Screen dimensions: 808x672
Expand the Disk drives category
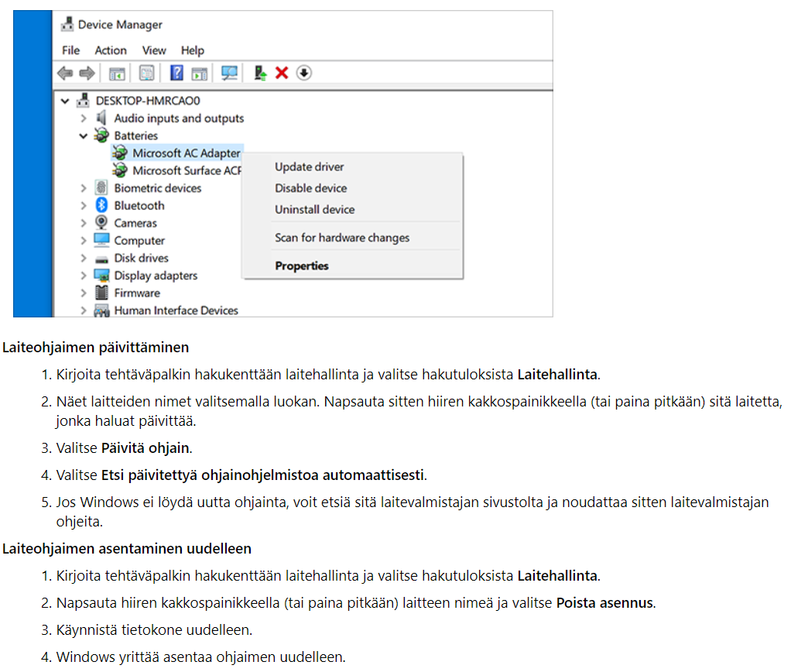click(84, 258)
